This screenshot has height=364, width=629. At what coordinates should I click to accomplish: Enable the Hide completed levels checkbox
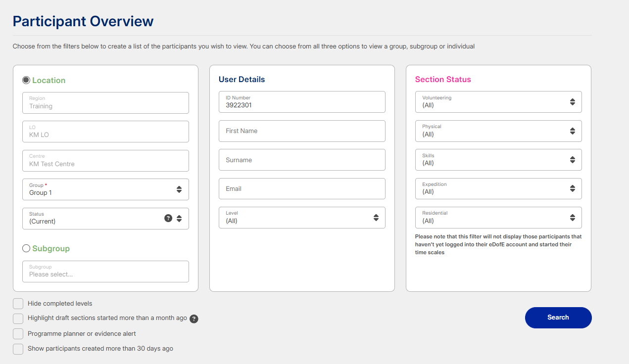[x=18, y=304]
